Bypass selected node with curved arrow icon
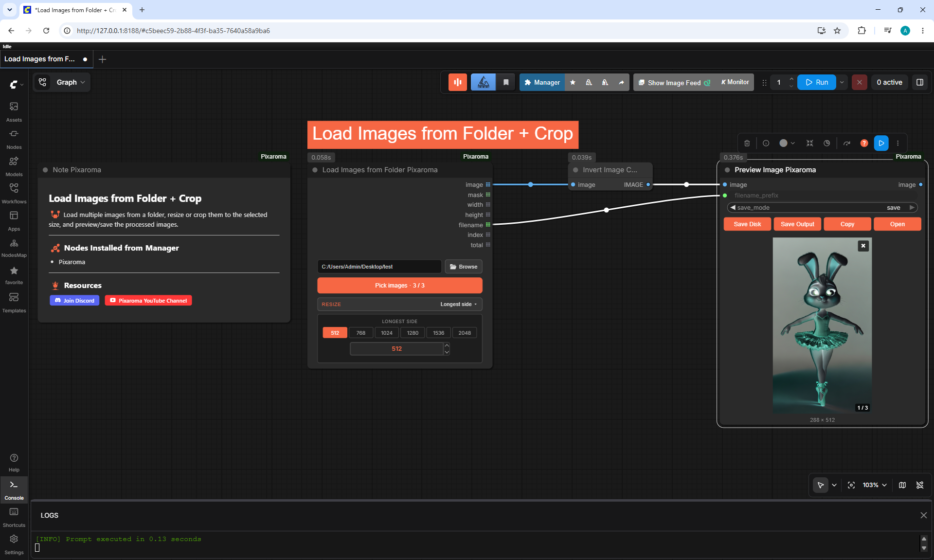934x560 pixels. click(847, 143)
